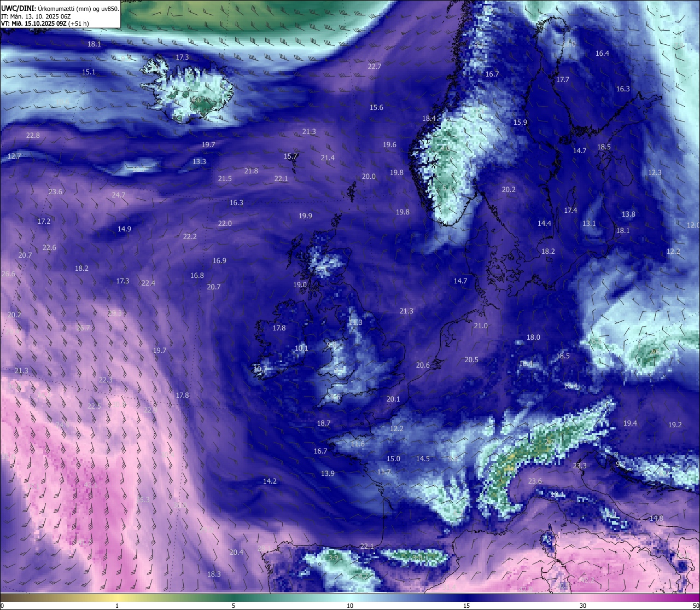Click the 15.0 value over France
This screenshot has height=610, width=700.
click(393, 459)
